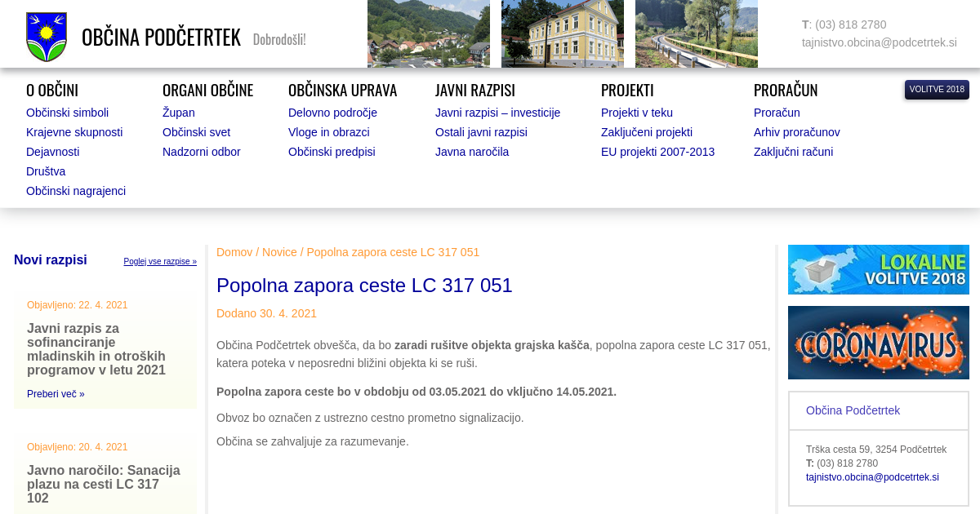Select Novice in the breadcrumb
The width and height of the screenshot is (980, 514).
(x=279, y=252)
